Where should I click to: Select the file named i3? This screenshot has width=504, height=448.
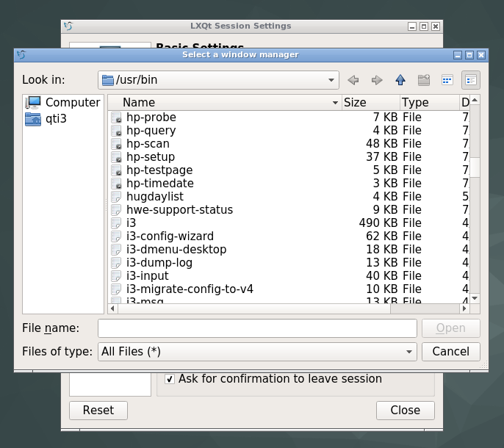pos(131,223)
